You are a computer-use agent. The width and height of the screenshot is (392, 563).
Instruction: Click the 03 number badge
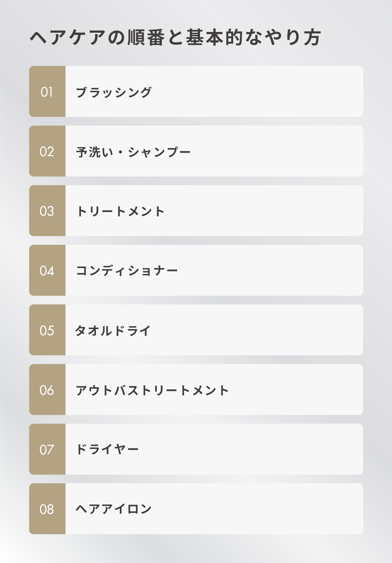point(47,211)
